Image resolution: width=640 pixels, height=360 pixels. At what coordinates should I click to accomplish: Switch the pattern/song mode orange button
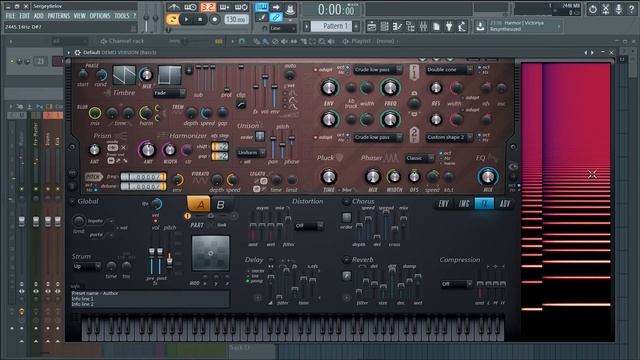(x=173, y=19)
